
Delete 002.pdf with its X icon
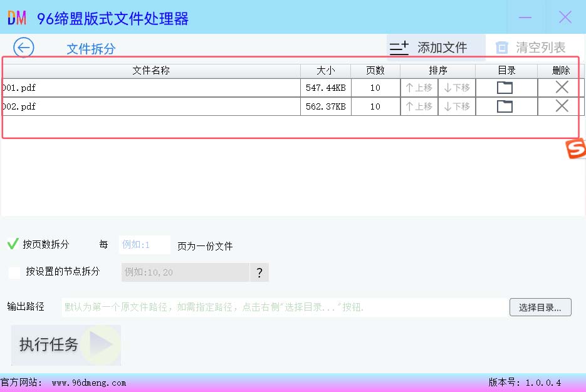click(562, 106)
